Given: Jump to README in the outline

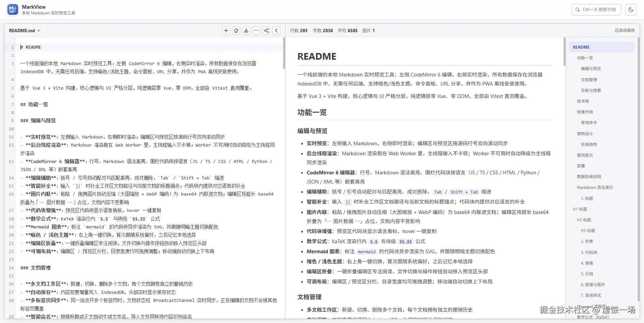Looking at the screenshot, I should (601, 47).
